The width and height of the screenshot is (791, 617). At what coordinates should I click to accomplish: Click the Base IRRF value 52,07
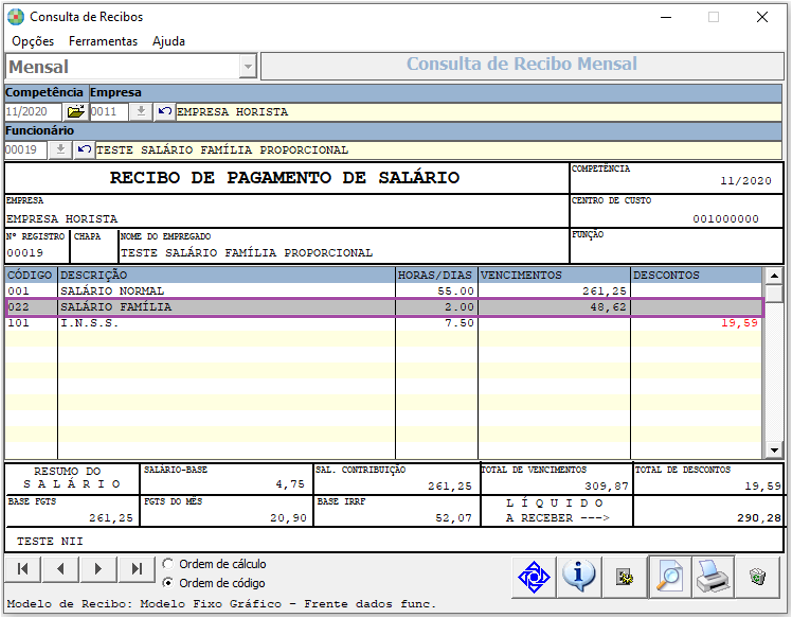pos(454,518)
